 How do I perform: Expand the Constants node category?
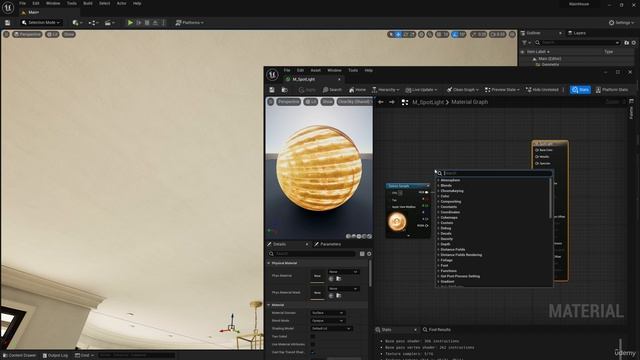coord(448,207)
